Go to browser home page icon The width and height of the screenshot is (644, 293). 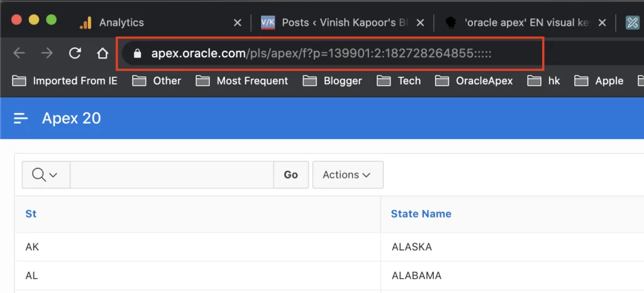103,53
